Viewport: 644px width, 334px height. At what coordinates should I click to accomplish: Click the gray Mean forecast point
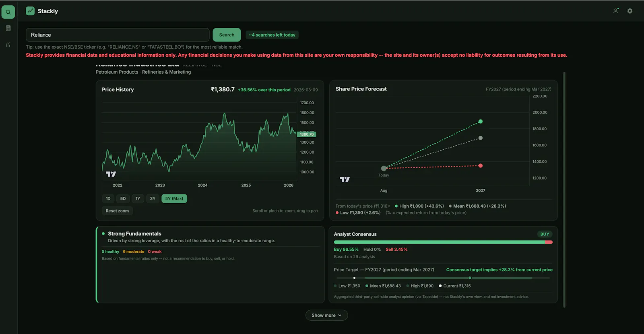480,138
